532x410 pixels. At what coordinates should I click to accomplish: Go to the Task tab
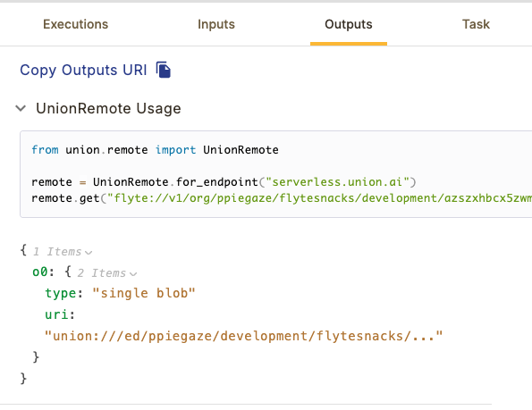[x=476, y=24]
